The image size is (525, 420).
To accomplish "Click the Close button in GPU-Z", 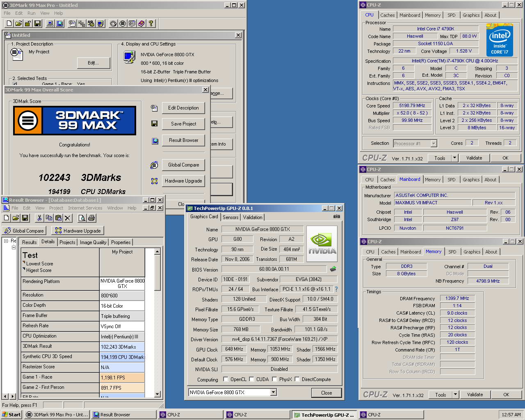I will pyautogui.click(x=326, y=393).
